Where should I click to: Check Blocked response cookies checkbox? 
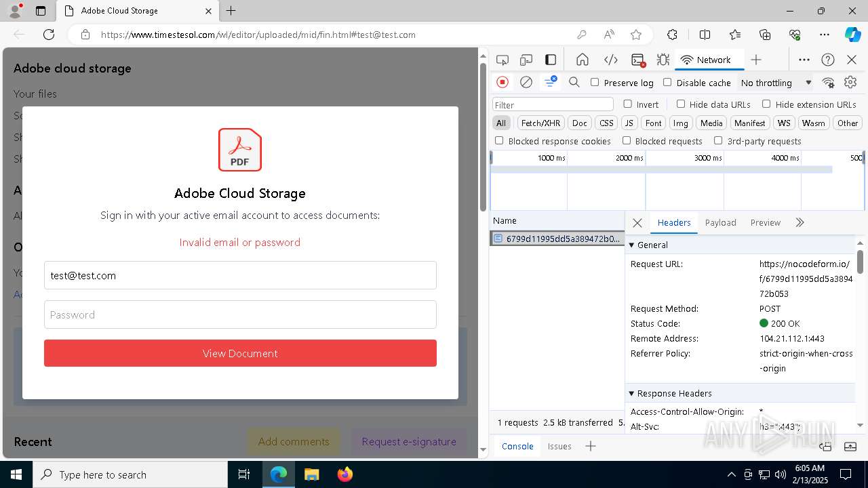point(499,140)
